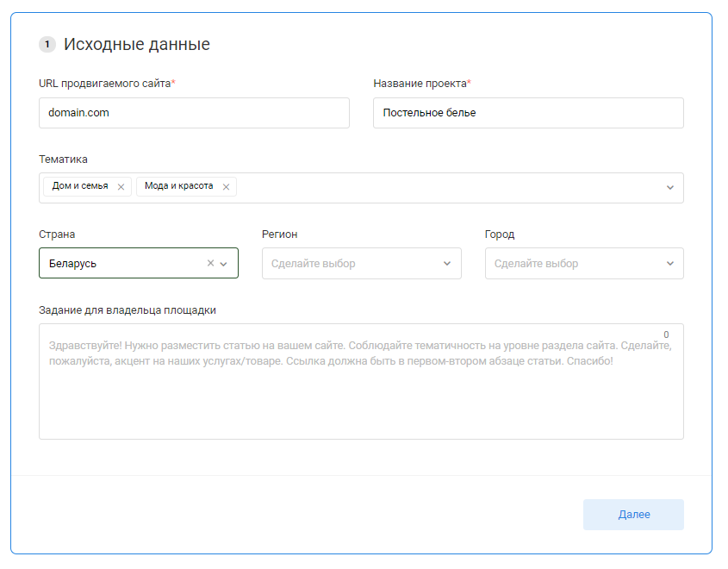Click the "URL продвигаемого сайта" label
The height and width of the screenshot is (569, 728).
[105, 84]
